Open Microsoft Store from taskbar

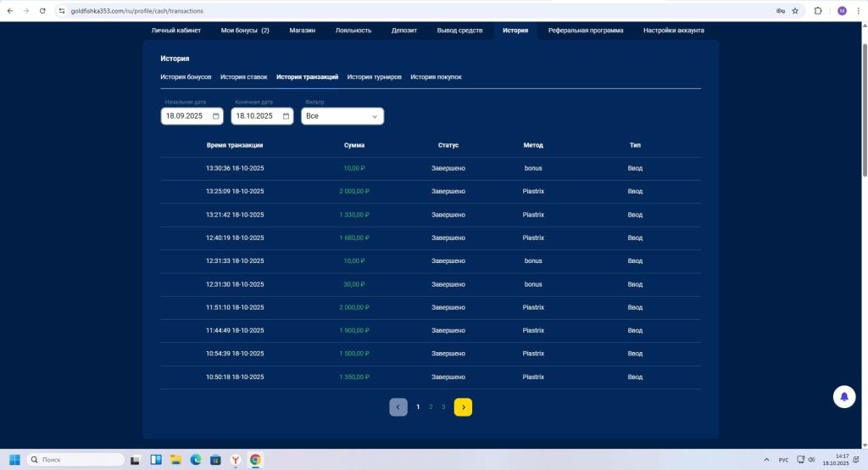click(x=215, y=460)
